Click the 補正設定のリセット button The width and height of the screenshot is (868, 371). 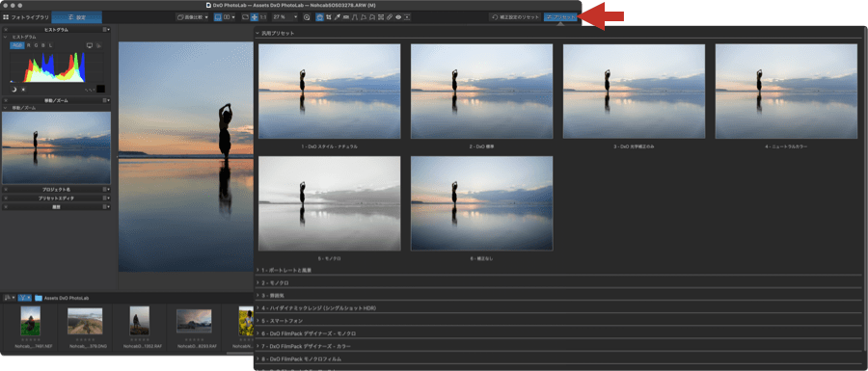click(514, 17)
